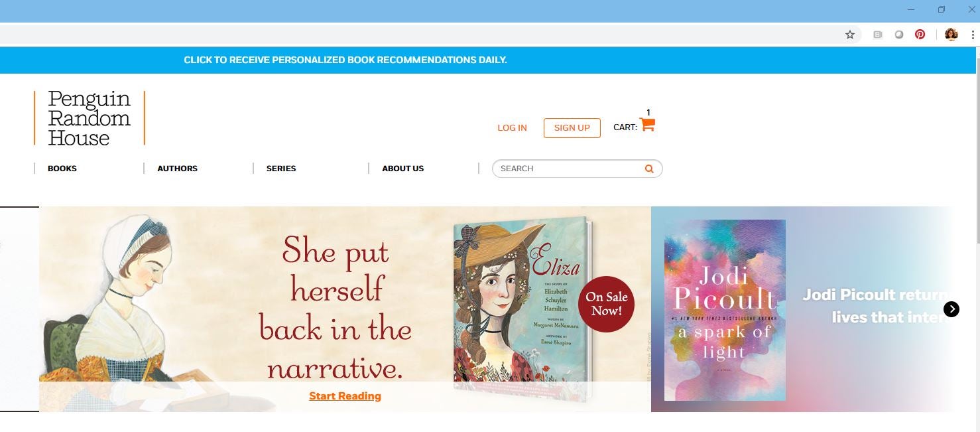
Task: Expand the SERIES menu item
Action: [281, 169]
